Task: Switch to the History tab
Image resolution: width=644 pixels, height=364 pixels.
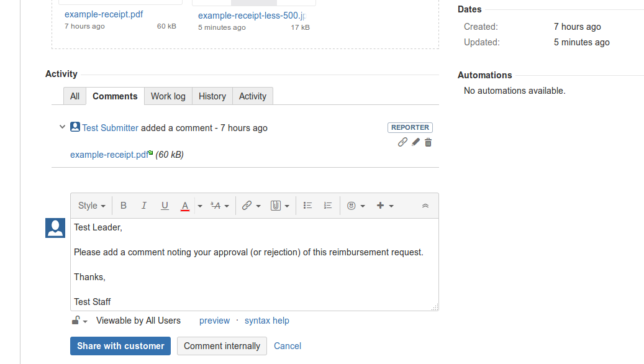Action: click(212, 96)
